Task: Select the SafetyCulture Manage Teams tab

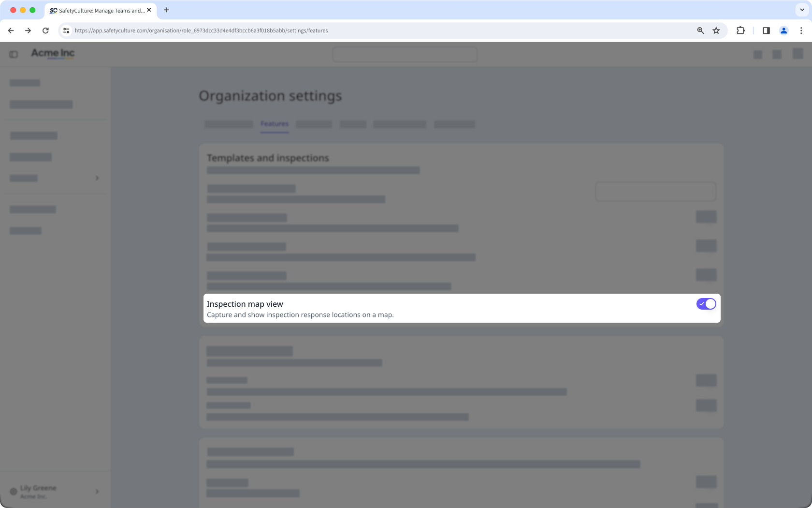Action: point(101,10)
